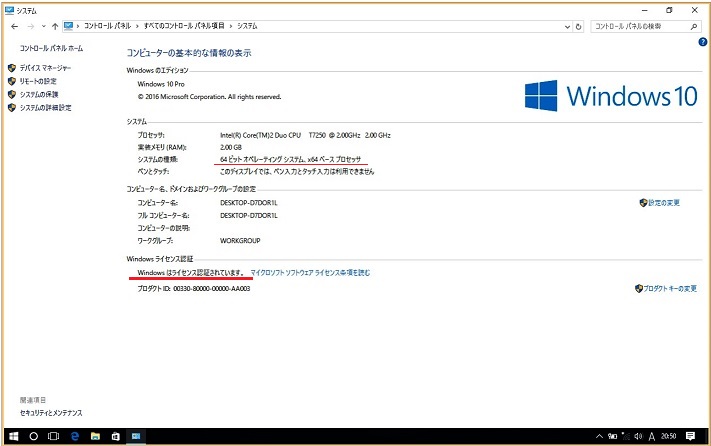Open リモートの設定 in the sidebar
Screen dimensions: 711x446
pos(38,81)
